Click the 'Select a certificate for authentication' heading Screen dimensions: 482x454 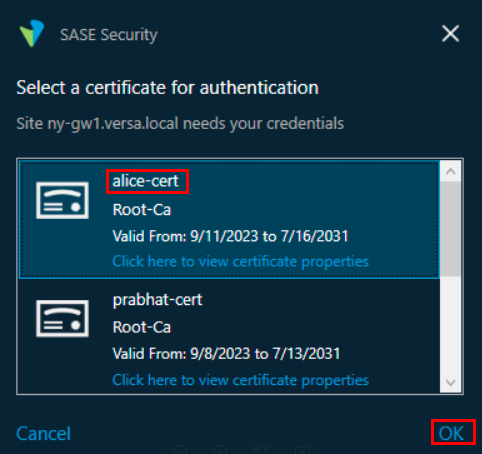click(x=167, y=88)
